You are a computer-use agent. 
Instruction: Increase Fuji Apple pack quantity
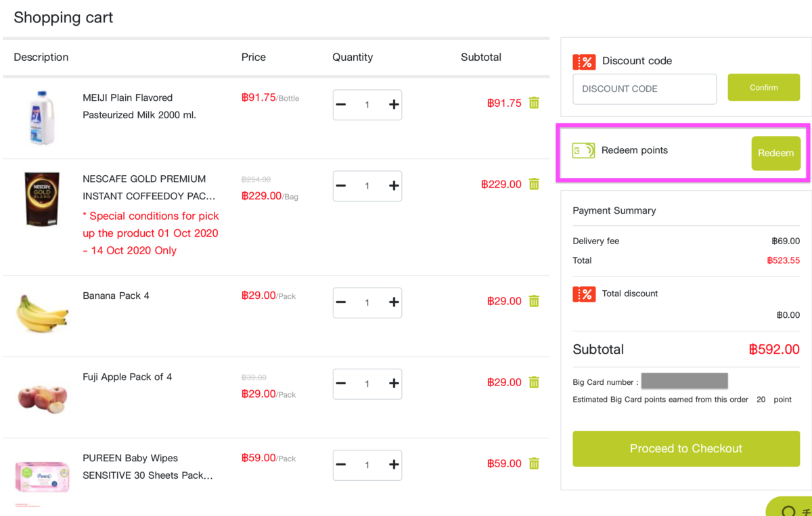[x=394, y=383]
